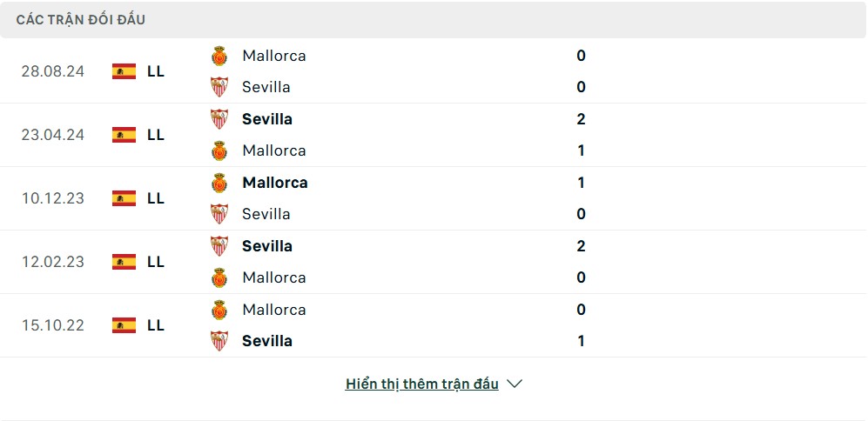Image resolution: width=868 pixels, height=421 pixels.
Task: Open the "Các trận đối đầu" section header
Action: coord(81,19)
